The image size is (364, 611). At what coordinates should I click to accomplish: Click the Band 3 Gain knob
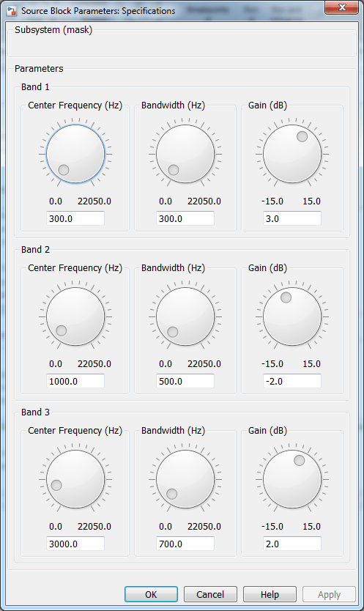pos(292,479)
